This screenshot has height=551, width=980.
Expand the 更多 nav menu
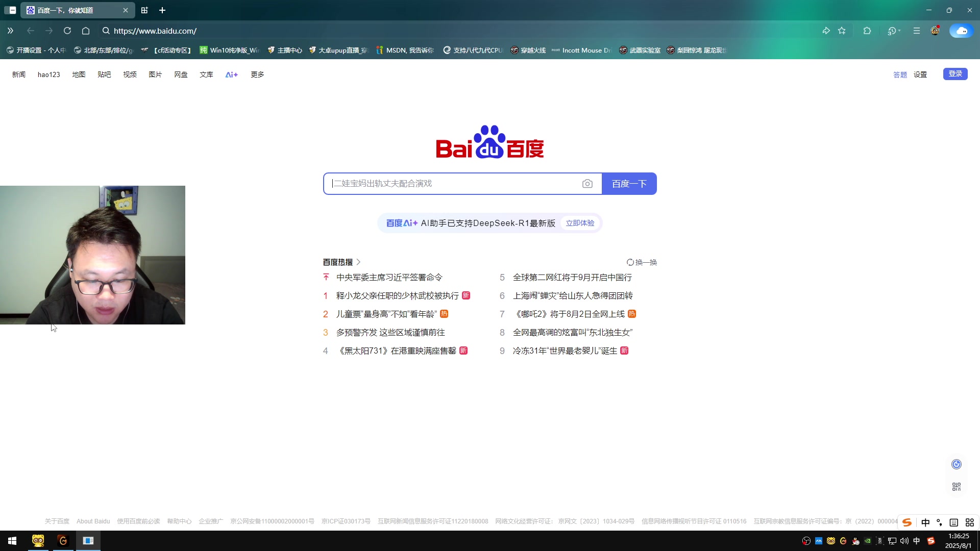(257, 74)
